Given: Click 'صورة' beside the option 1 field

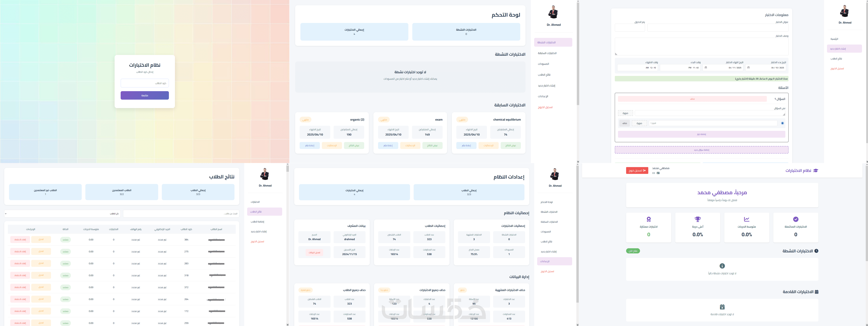Looking at the screenshot, I should pos(639,123).
